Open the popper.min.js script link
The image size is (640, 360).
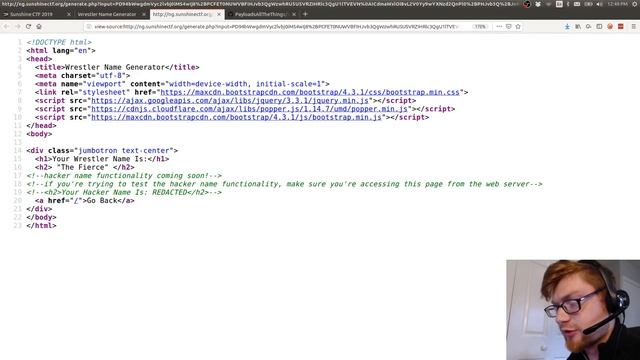[x=249, y=109]
